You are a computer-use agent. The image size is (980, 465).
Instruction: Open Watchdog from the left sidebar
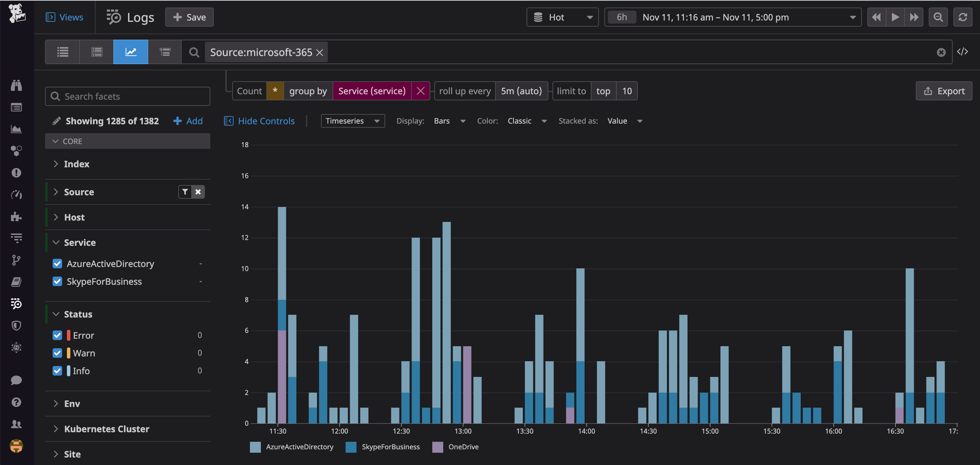(x=16, y=86)
